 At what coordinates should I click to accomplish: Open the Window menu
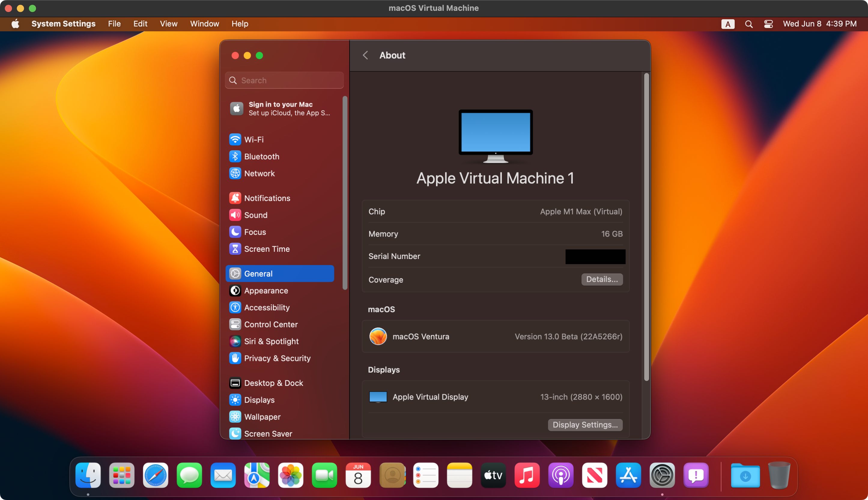pos(205,24)
